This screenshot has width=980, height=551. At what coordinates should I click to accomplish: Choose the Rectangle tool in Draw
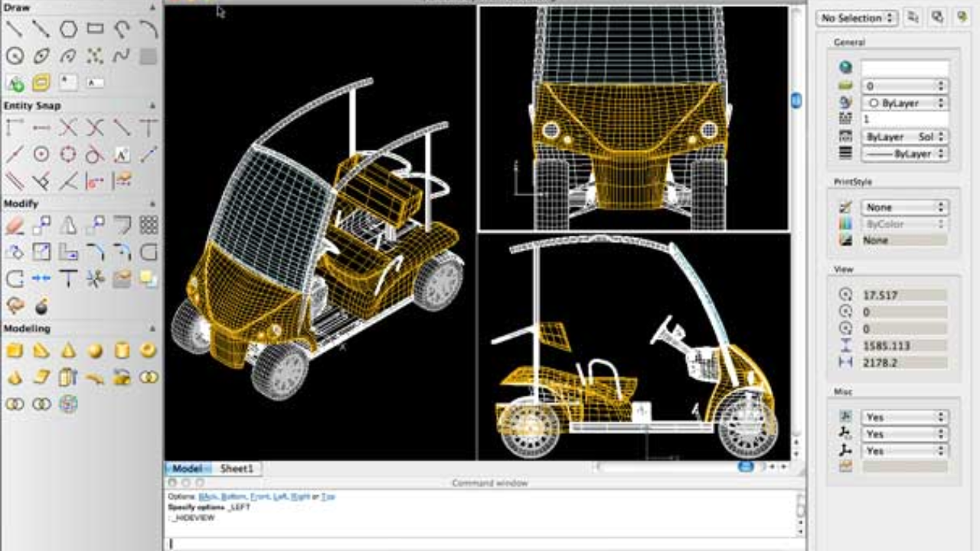95,30
